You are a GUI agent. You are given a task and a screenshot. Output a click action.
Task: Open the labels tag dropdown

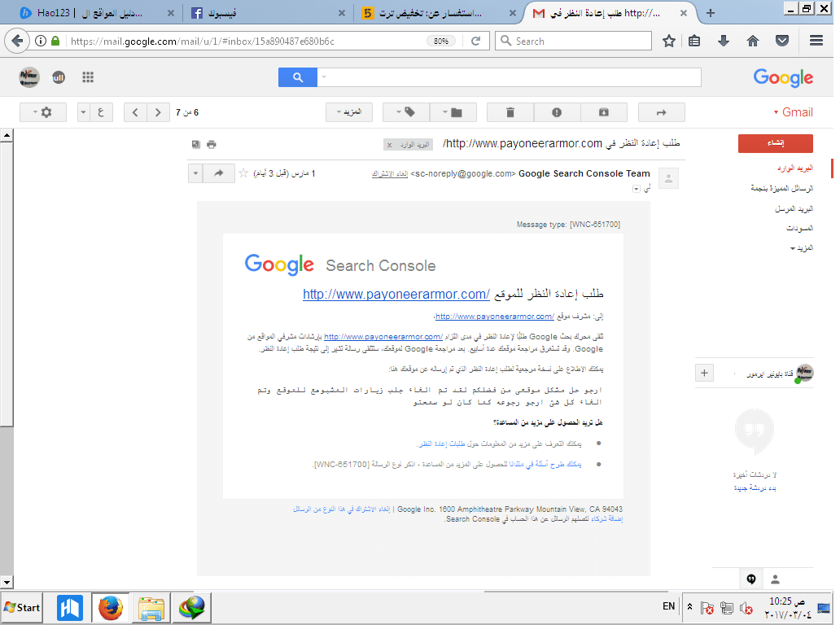coord(405,112)
